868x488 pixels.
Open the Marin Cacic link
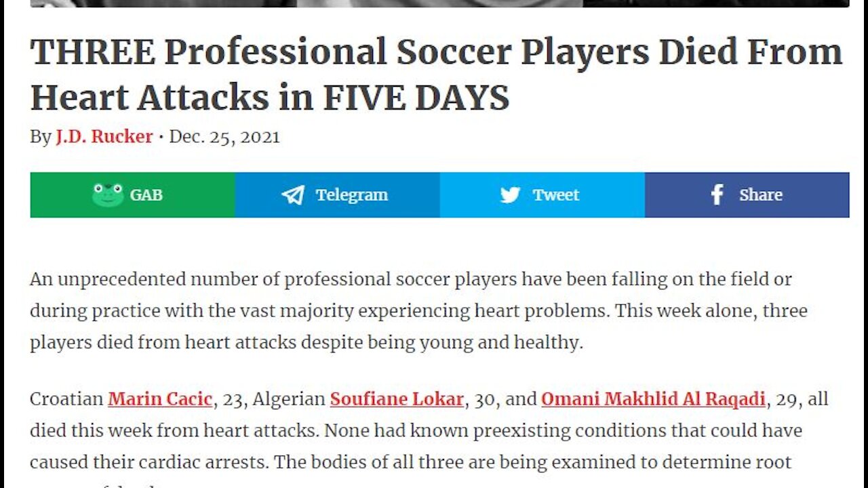point(160,399)
